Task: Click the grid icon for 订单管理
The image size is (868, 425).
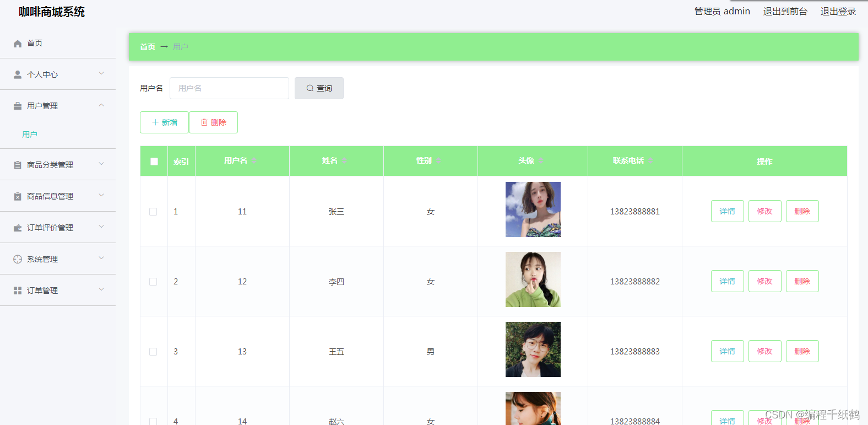Action: [18, 290]
